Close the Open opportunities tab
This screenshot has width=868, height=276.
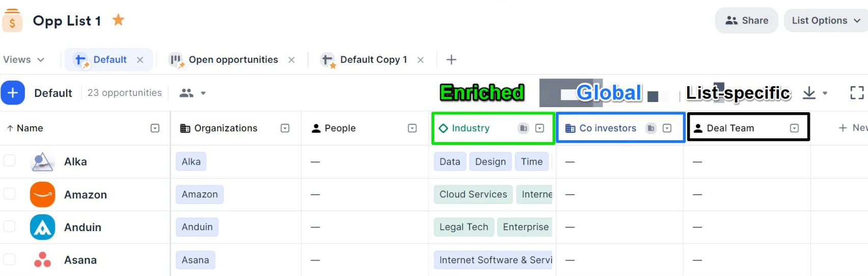[291, 60]
